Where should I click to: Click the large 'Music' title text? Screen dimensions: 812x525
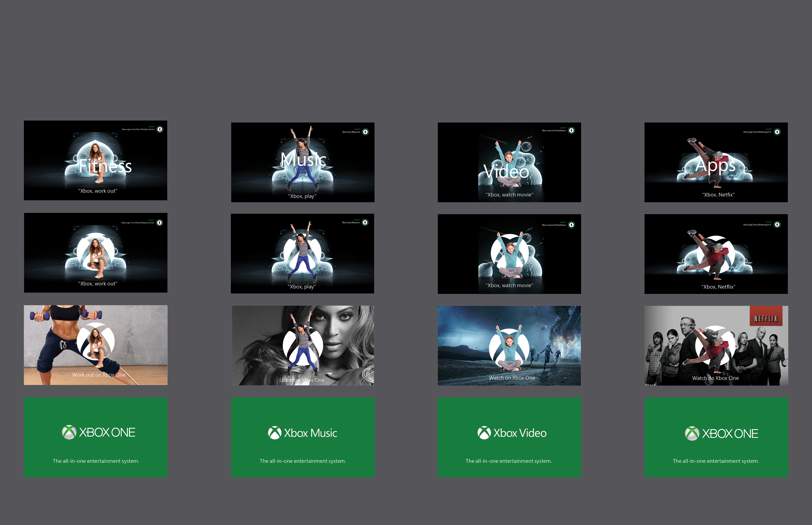(303, 160)
